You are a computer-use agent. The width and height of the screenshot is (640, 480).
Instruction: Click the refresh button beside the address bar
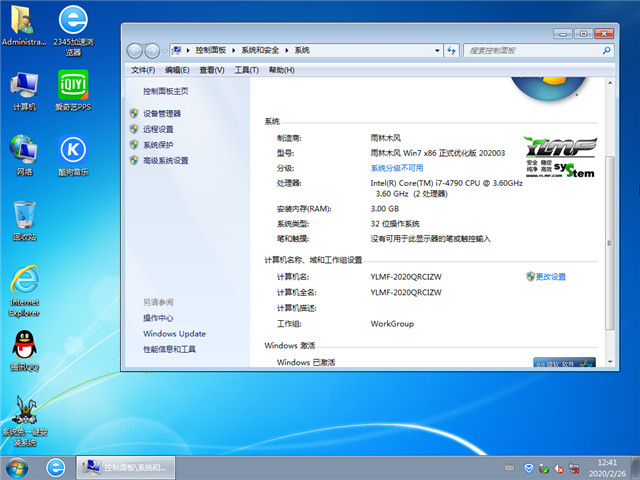pyautogui.click(x=452, y=49)
